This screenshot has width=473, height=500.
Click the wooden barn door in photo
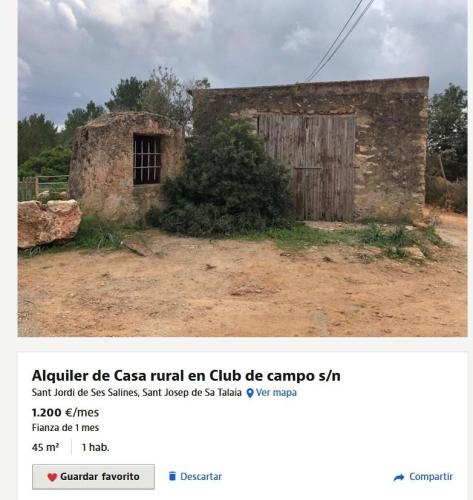point(306,167)
